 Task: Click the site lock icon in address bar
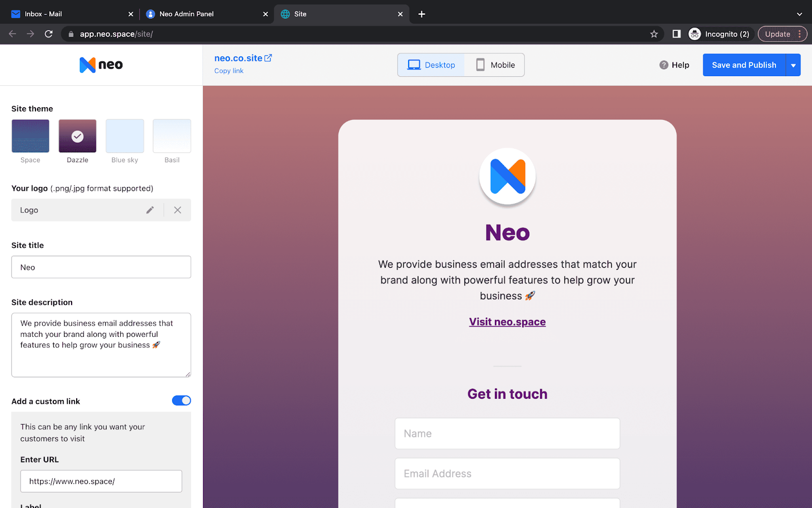click(71, 34)
